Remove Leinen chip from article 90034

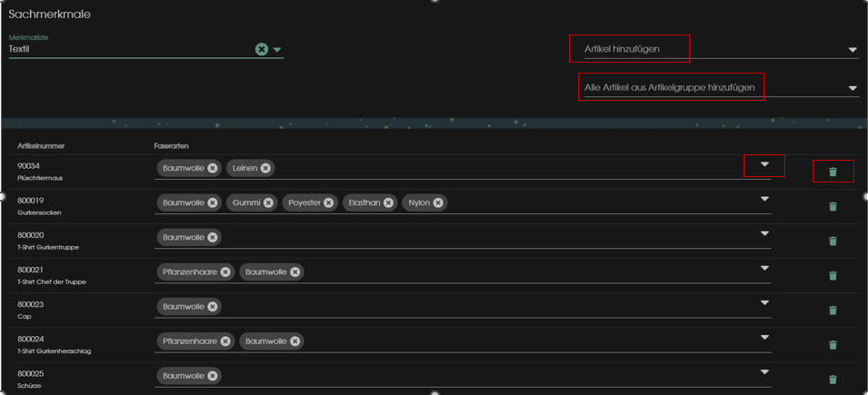pos(265,168)
